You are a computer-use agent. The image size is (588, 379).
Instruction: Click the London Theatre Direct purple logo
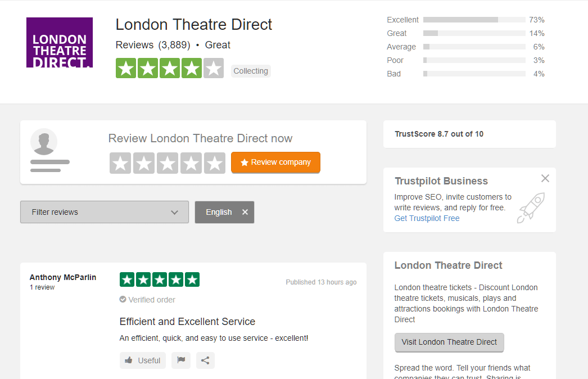[x=59, y=42]
